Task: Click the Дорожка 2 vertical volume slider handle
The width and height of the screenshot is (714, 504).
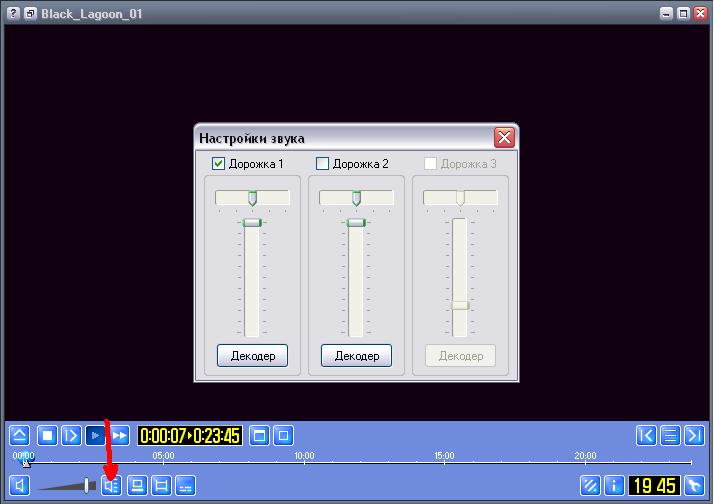Action: coord(356,222)
